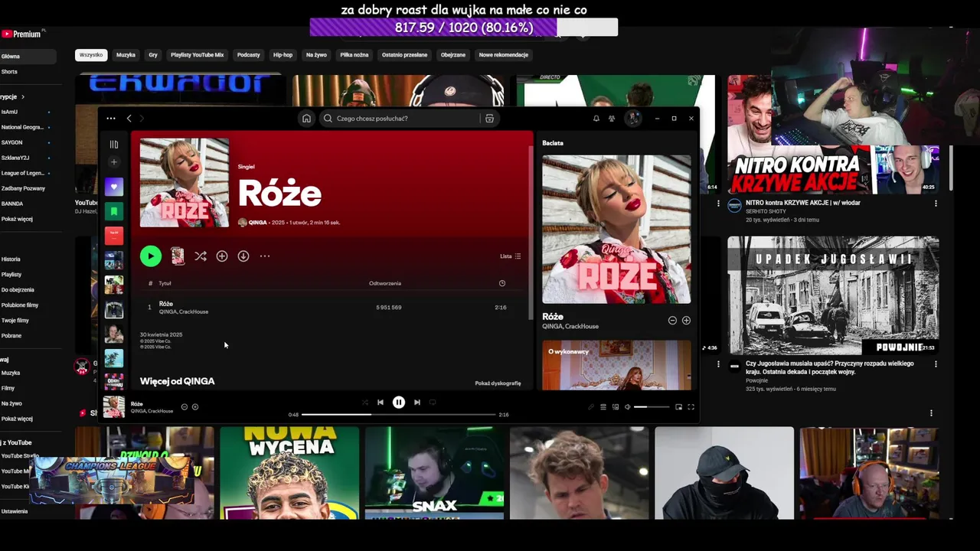Select the Hip-hop chip on YouTube
Screen dimensions: 980x551
(x=283, y=55)
